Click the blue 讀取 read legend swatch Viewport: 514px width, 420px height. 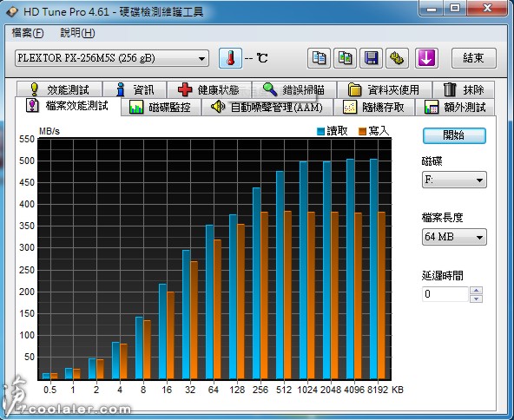(320, 131)
